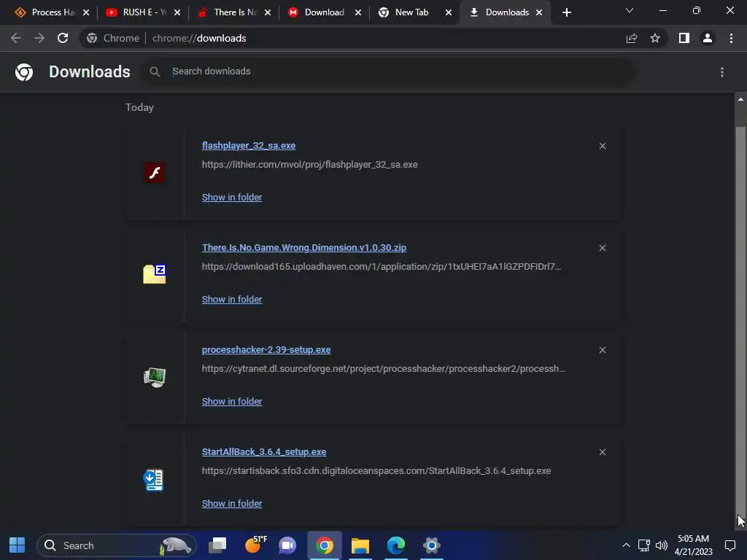Close the New Tab tab
Screen dimensions: 747x560
pos(449,12)
